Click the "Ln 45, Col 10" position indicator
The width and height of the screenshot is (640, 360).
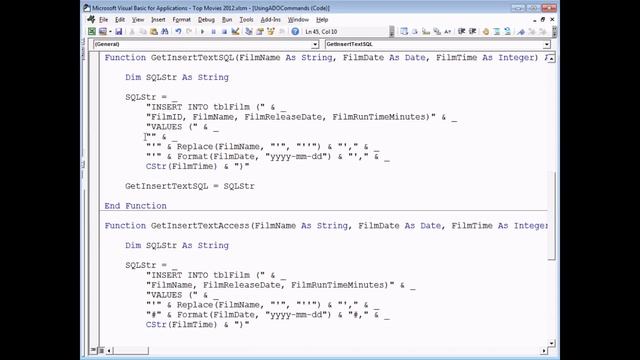point(321,31)
